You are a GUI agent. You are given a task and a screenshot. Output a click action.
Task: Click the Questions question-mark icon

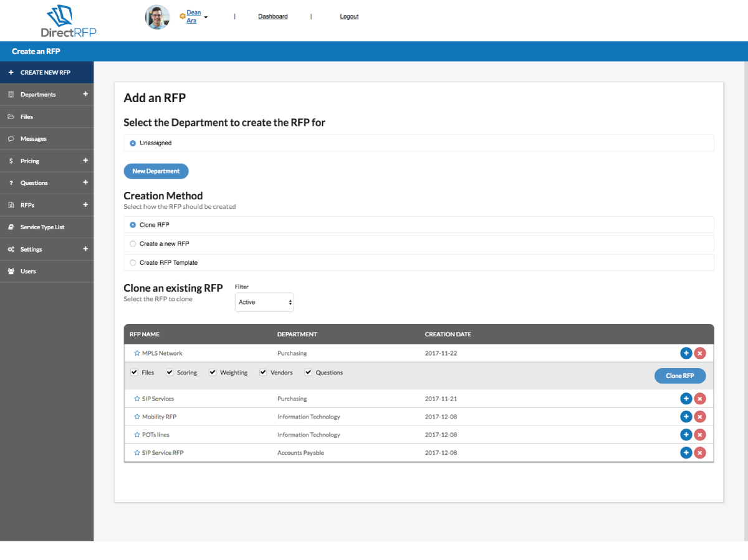11,183
